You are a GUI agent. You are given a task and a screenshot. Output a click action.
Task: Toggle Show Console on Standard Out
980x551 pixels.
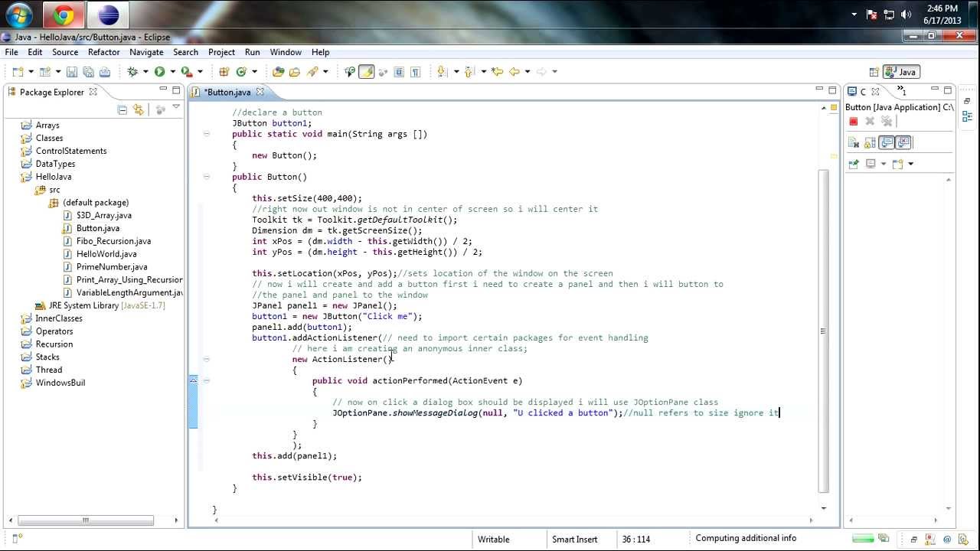(887, 143)
